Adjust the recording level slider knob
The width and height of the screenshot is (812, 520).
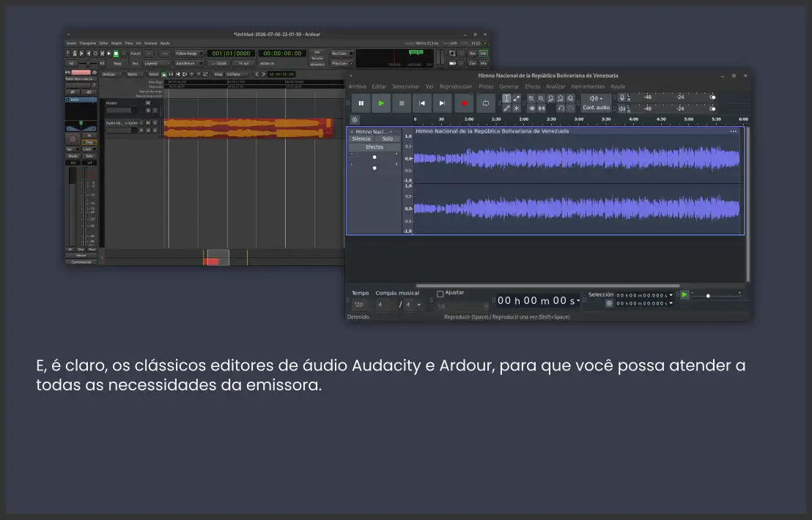pos(712,97)
